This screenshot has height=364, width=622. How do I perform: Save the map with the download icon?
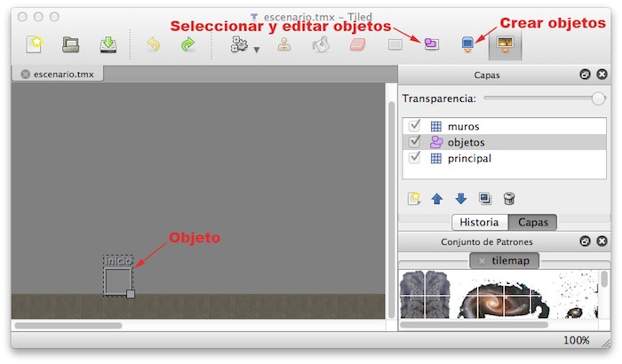(x=108, y=44)
